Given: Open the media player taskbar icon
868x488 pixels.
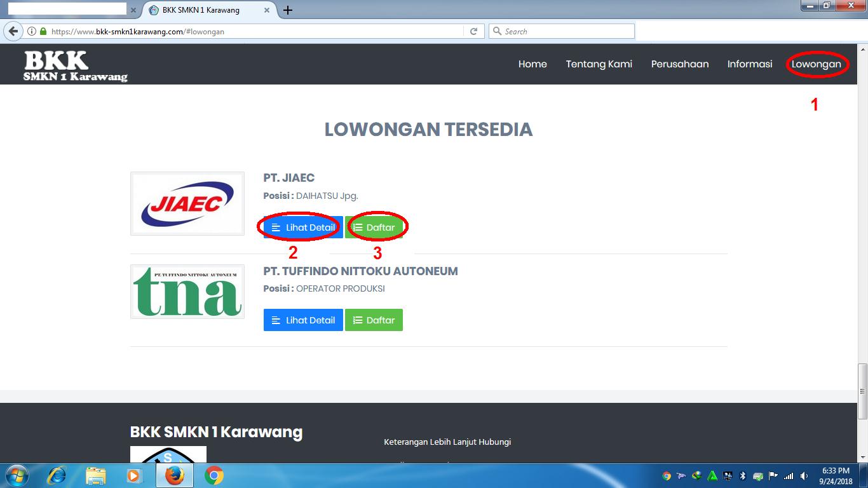Looking at the screenshot, I should point(134,475).
